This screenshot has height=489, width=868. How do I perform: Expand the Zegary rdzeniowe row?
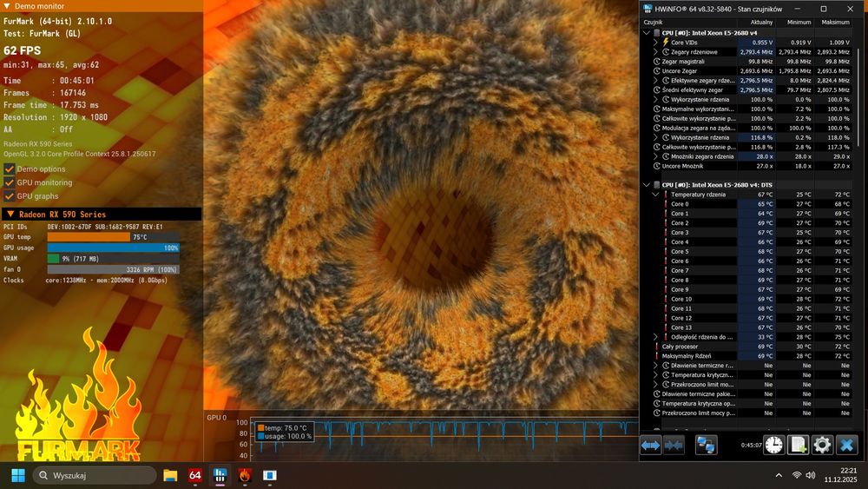(655, 52)
